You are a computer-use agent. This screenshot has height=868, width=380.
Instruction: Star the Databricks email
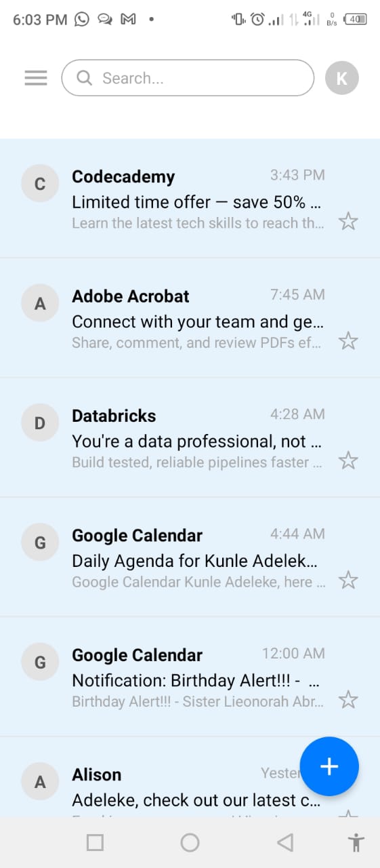coord(348,460)
